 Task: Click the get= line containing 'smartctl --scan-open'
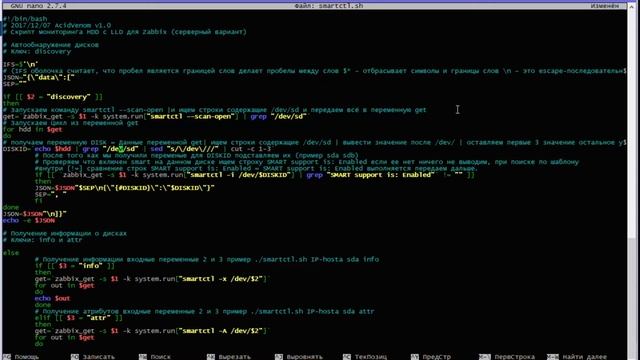point(155,117)
